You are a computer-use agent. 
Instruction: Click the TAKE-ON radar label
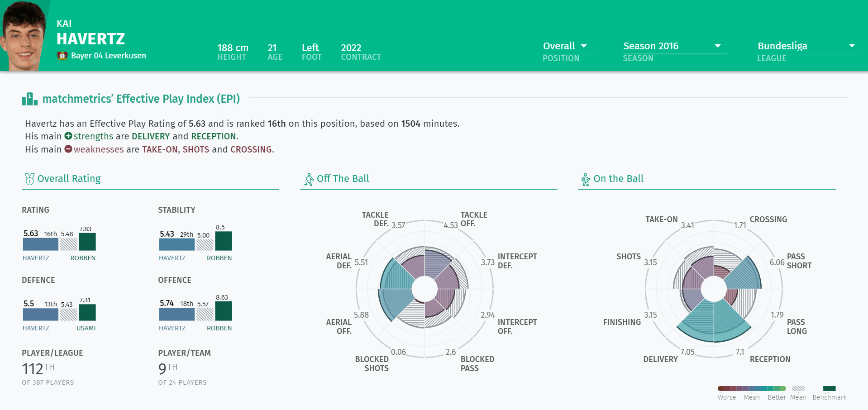tap(661, 219)
